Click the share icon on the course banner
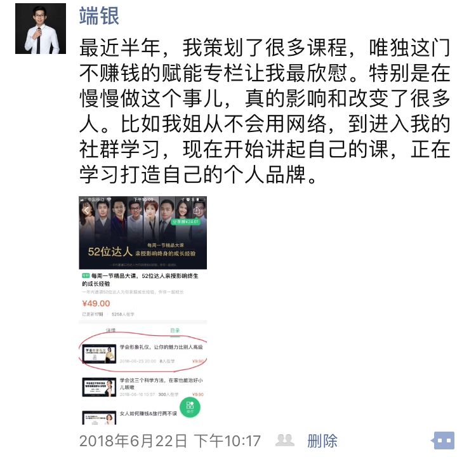Image resolution: width=476 pixels, height=457 pixels. pos(197,210)
